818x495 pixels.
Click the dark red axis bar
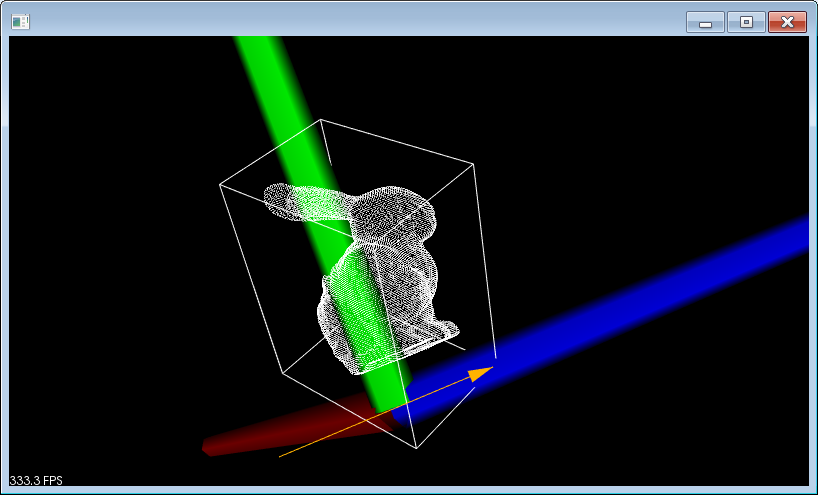click(x=297, y=425)
